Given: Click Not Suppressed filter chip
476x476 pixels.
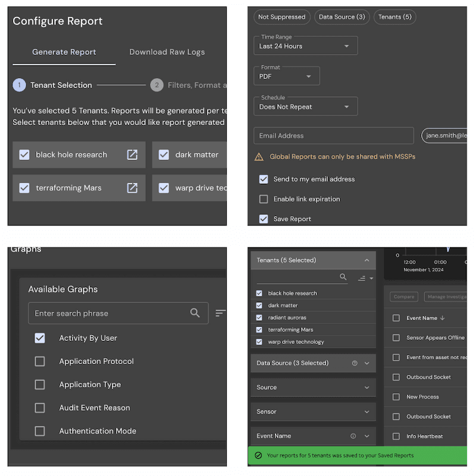Looking at the screenshot, I should [281, 17].
